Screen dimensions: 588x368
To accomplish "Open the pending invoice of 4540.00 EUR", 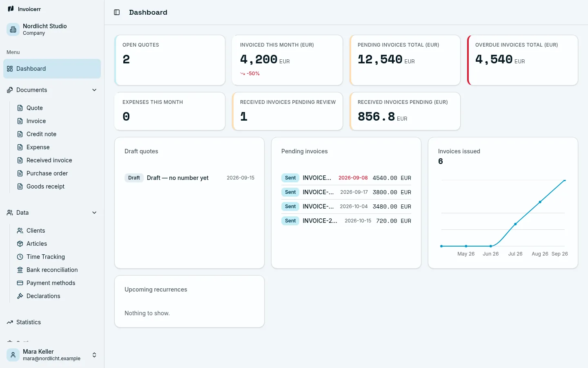I will tap(346, 178).
